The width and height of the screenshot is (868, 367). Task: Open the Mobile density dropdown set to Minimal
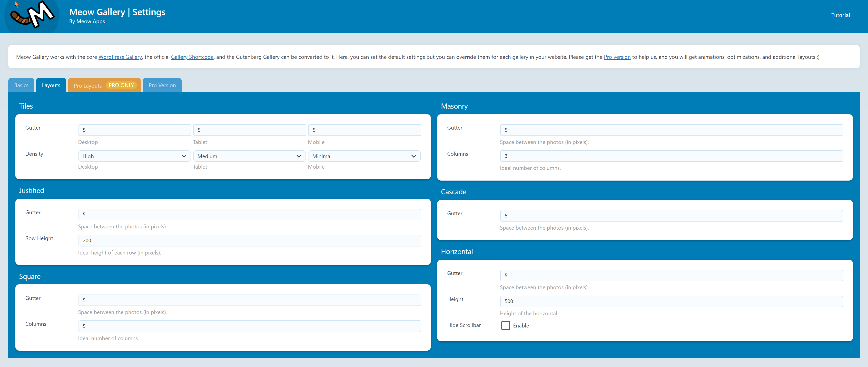(x=364, y=156)
